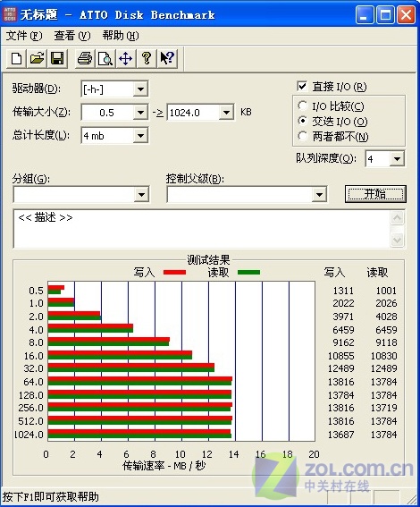420x507 pixels.
Task: Toggle the 直接 I/O checkbox
Action: [302, 87]
